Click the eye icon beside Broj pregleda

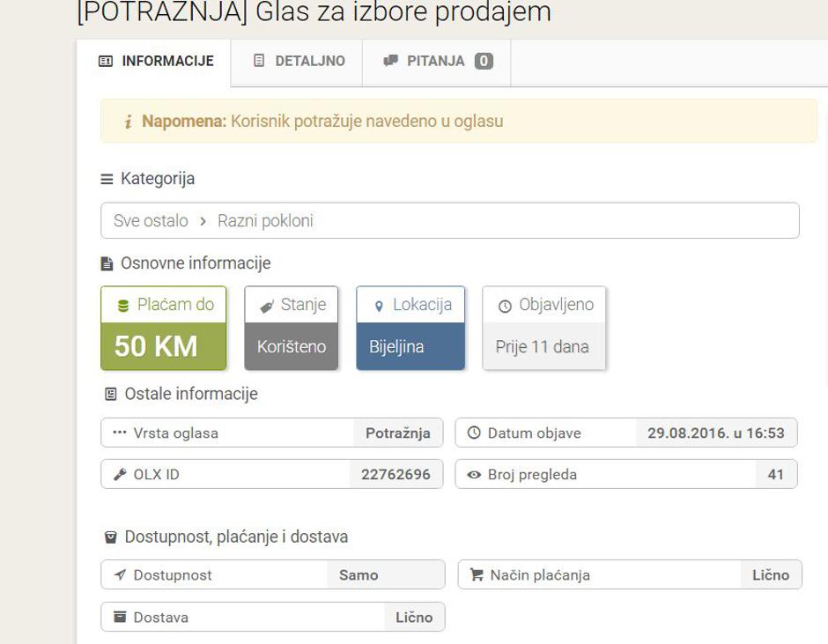click(473, 474)
